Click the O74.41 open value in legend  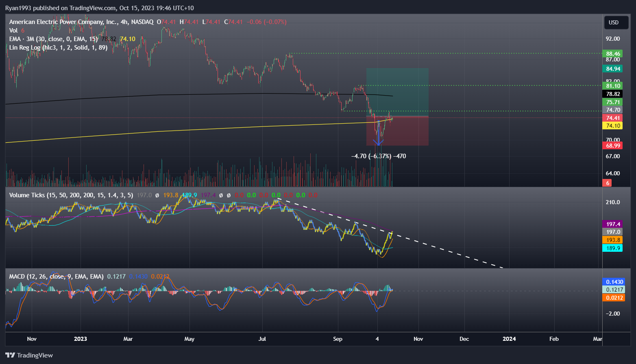166,22
